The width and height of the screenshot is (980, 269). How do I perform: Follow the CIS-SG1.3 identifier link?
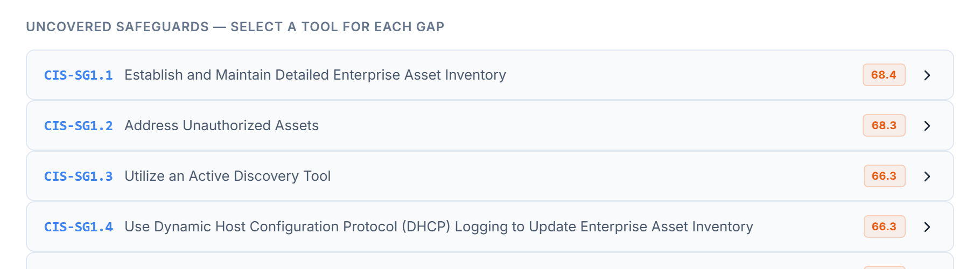tap(79, 176)
